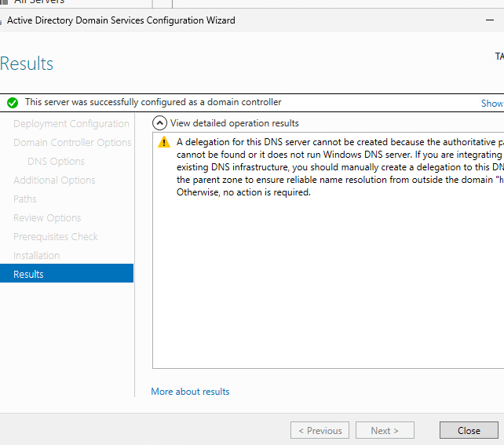Click the Show more link in status bar

click(x=492, y=104)
